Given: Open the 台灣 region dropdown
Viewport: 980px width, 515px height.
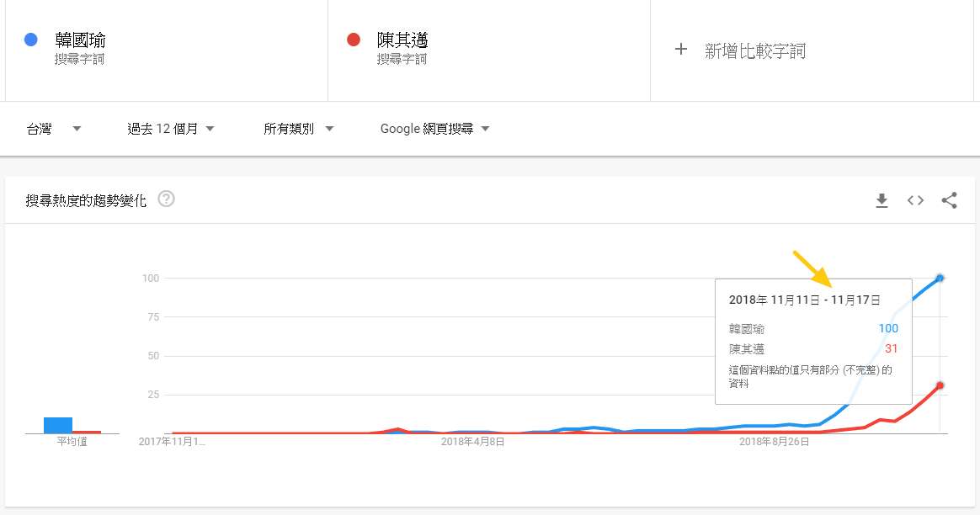Looking at the screenshot, I should [x=54, y=129].
